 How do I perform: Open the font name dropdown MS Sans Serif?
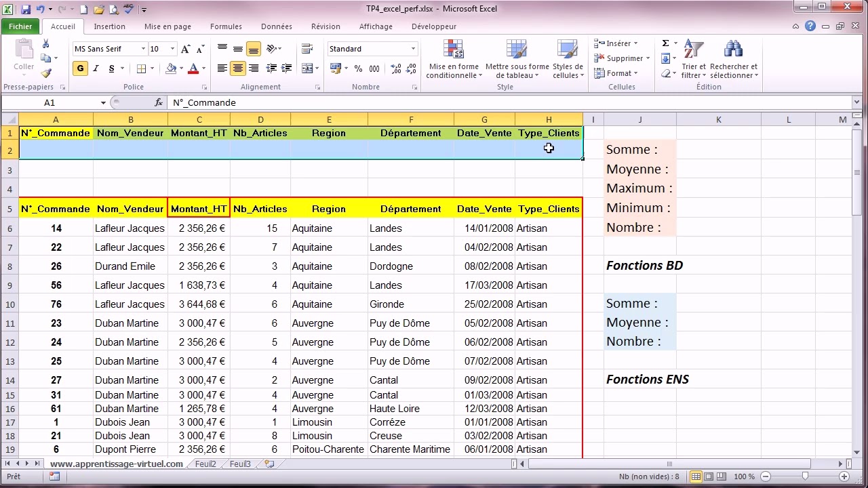coord(143,49)
